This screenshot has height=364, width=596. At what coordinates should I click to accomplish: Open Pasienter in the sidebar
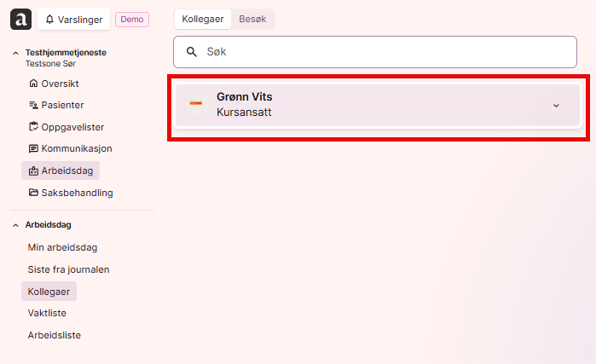(x=56, y=105)
